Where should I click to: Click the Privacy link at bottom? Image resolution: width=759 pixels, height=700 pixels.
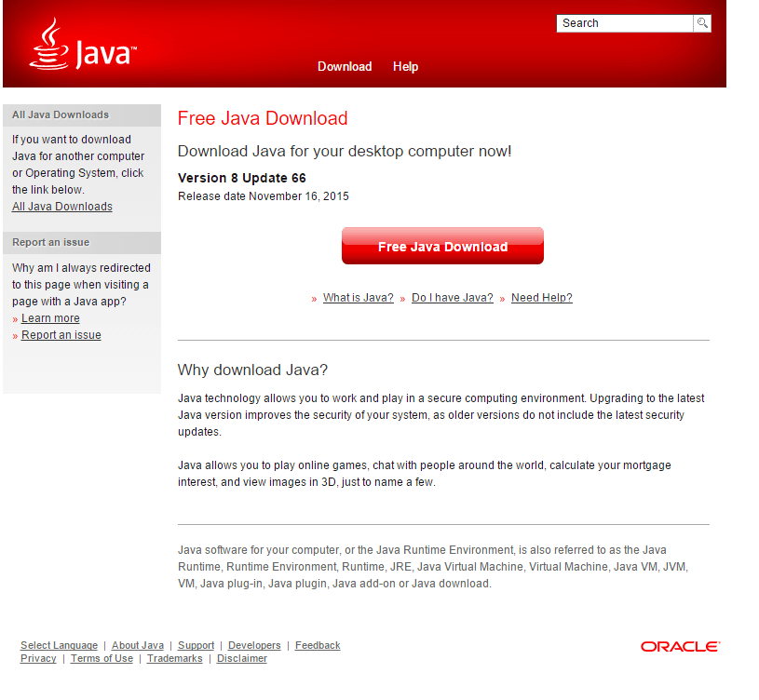[37, 658]
